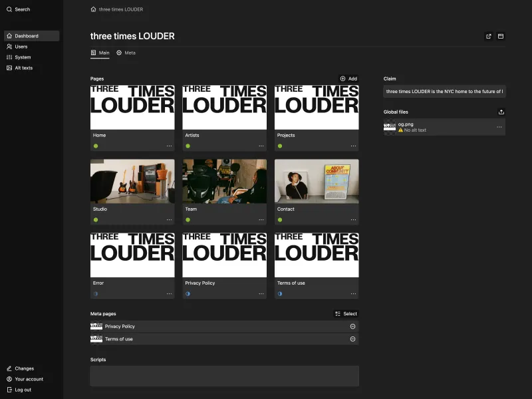Toggle the green status dot on Home page
532x399 pixels.
tap(95, 145)
